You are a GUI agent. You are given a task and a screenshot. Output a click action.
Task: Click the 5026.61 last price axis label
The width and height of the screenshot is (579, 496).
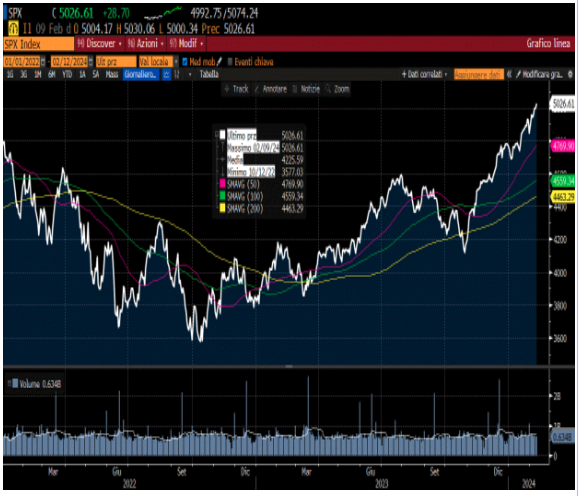(x=563, y=104)
